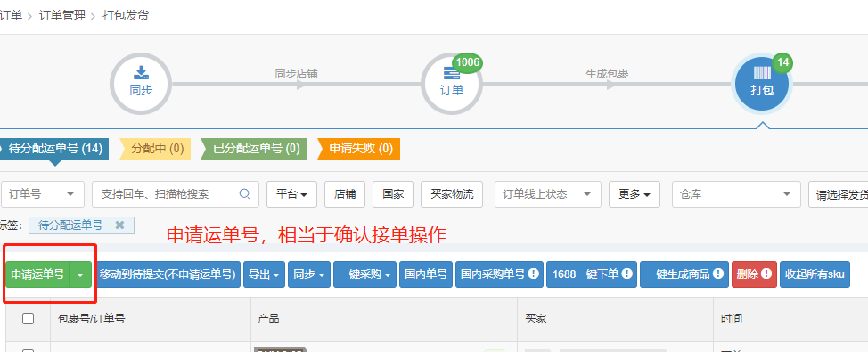Image resolution: width=868 pixels, height=352 pixels.
Task: Click the green 申请运单号 button
Action: [x=37, y=274]
